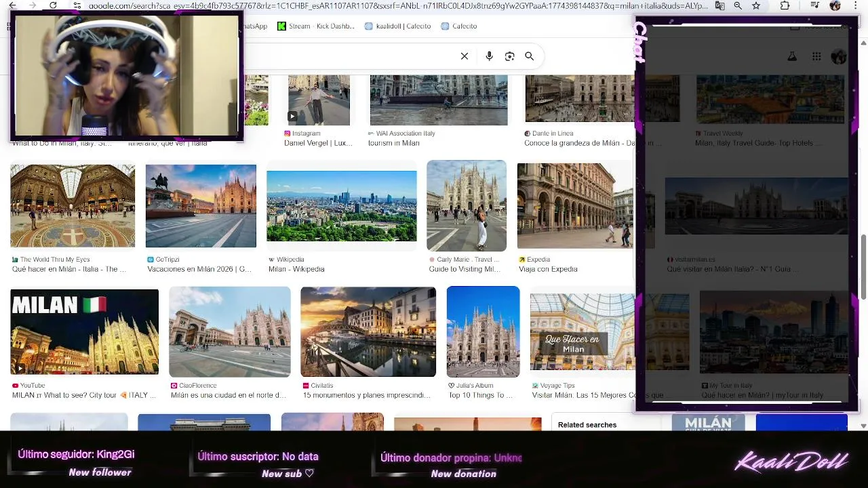The width and height of the screenshot is (868, 488).
Task: Open the Chrome extensions puzzle icon
Action: [785, 5]
